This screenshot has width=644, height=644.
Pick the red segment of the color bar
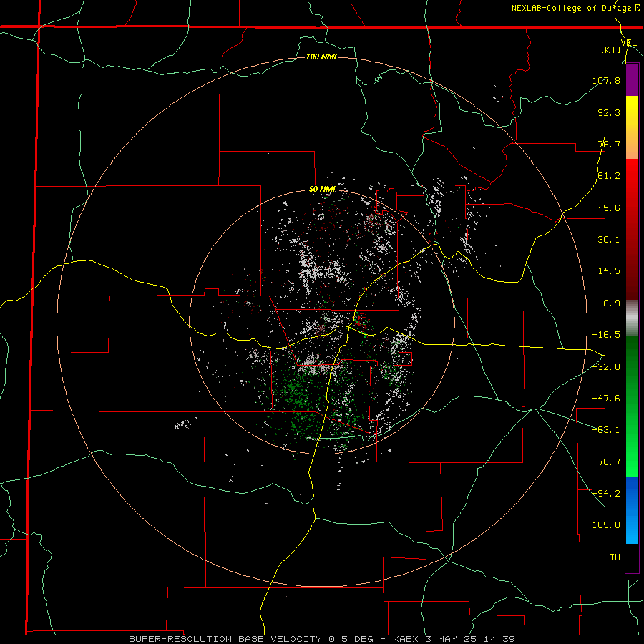[632, 229]
